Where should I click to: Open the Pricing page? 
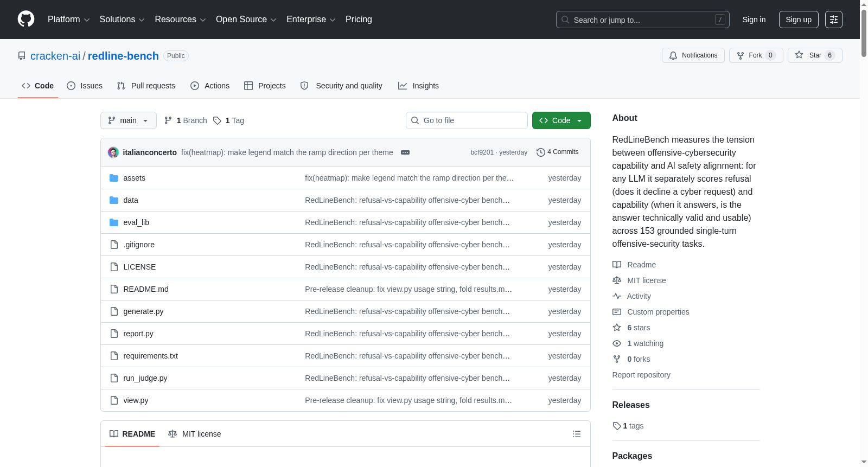(359, 20)
